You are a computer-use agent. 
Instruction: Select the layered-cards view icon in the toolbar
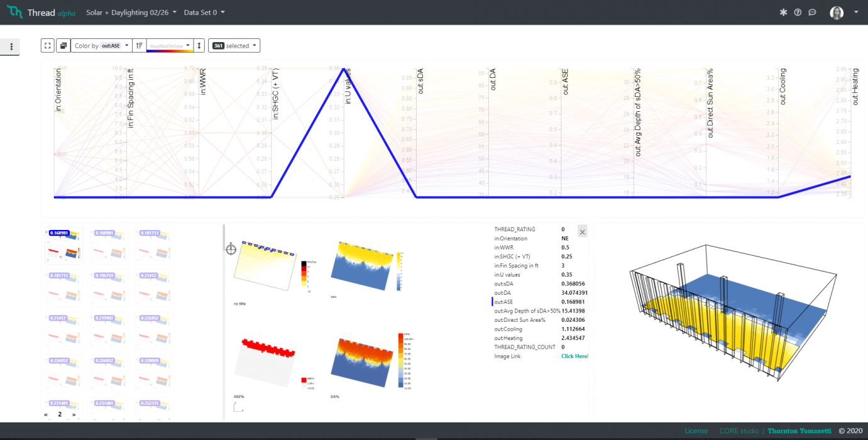click(63, 45)
